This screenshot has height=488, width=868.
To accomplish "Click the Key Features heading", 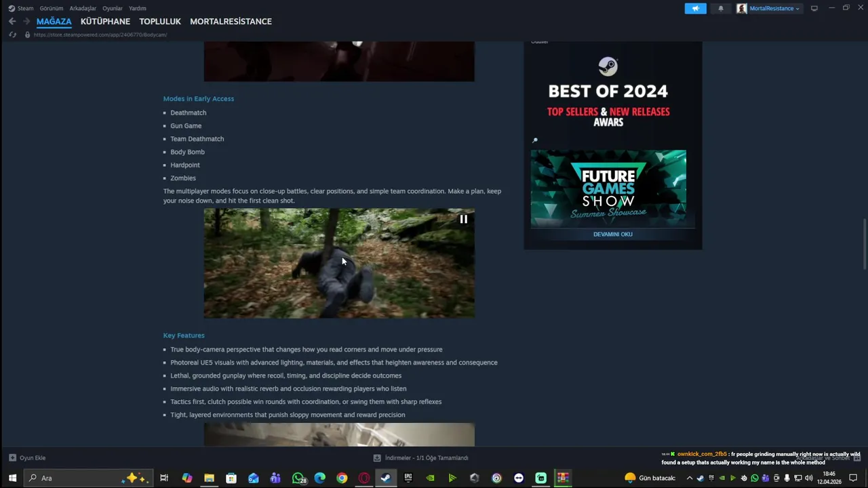I will (x=184, y=335).
